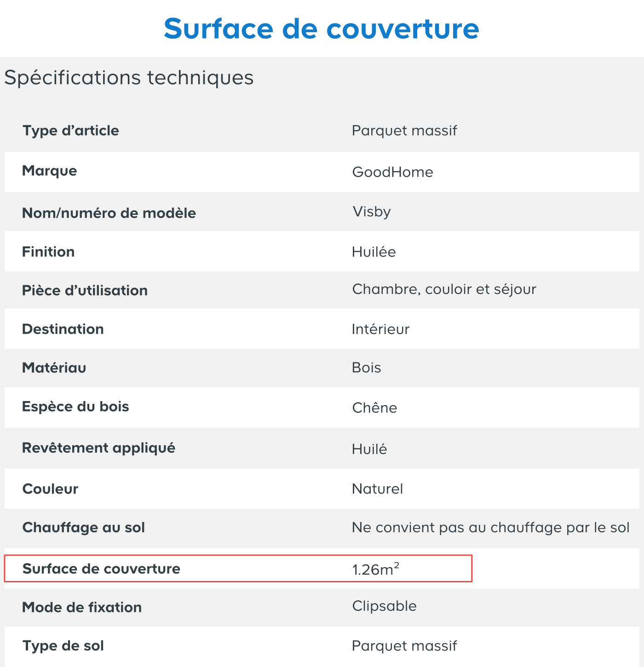Click the "Matériau" row label
The width and height of the screenshot is (644, 667).
[54, 368]
